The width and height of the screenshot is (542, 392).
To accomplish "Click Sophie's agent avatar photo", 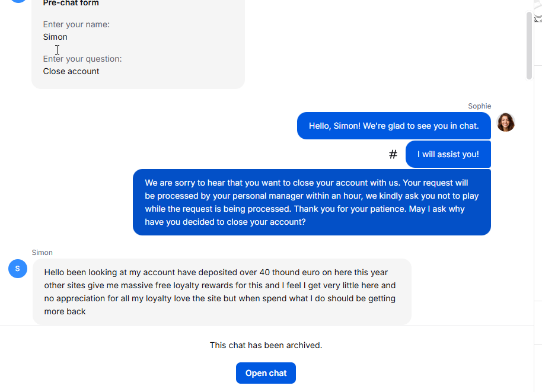I will point(505,122).
